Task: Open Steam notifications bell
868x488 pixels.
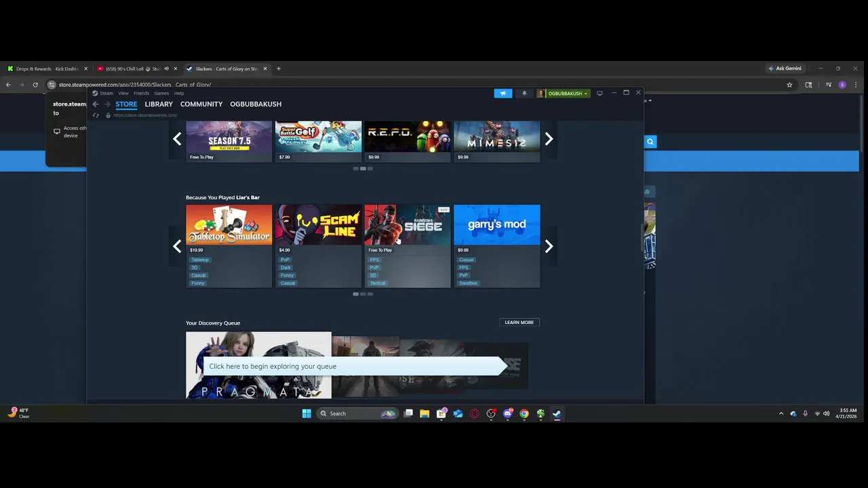Action: click(x=524, y=94)
